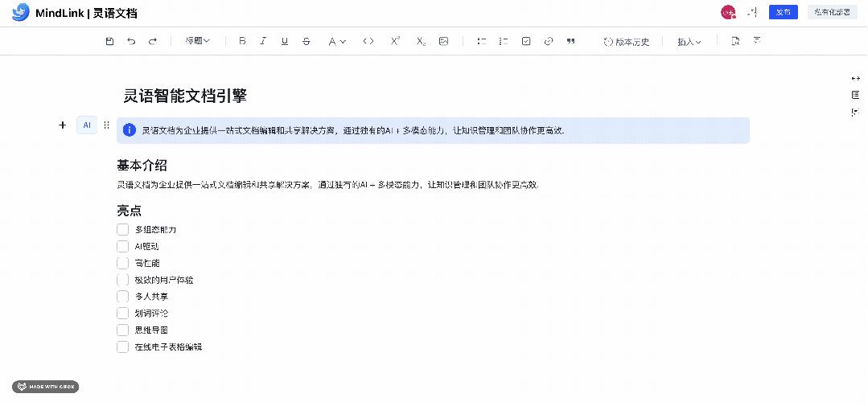Click the 划词评论 list item text
The width and height of the screenshot is (868, 406).
pos(151,314)
